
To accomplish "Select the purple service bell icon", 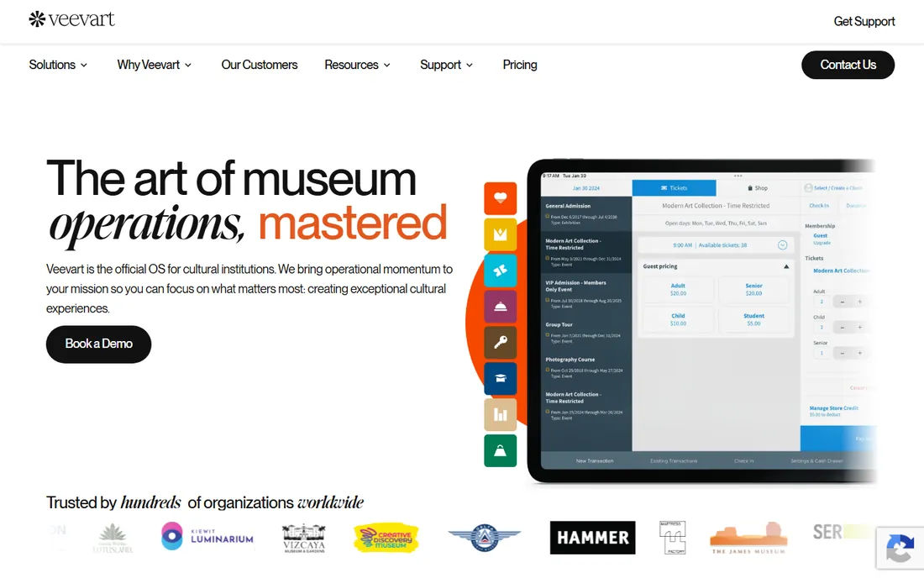I will (501, 307).
